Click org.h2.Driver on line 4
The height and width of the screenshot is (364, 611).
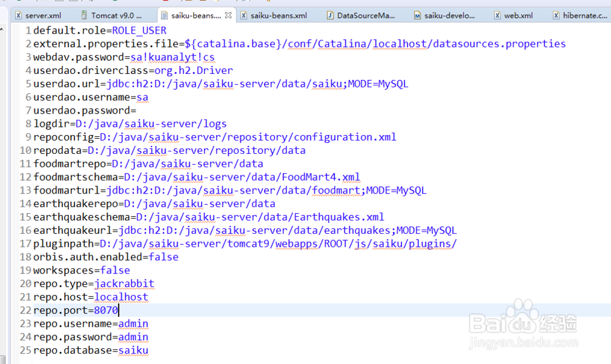194,70
